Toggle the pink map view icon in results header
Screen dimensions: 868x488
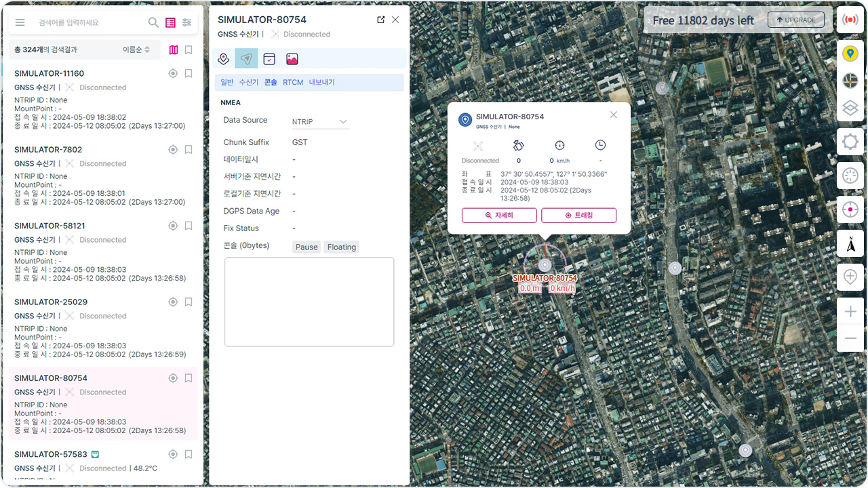pyautogui.click(x=174, y=49)
